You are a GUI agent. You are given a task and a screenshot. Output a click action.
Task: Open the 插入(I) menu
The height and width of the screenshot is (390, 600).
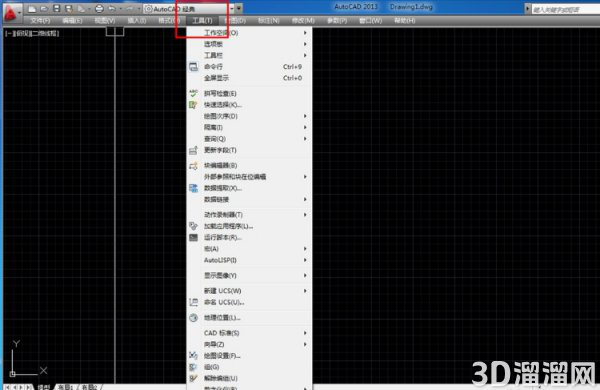click(x=137, y=20)
